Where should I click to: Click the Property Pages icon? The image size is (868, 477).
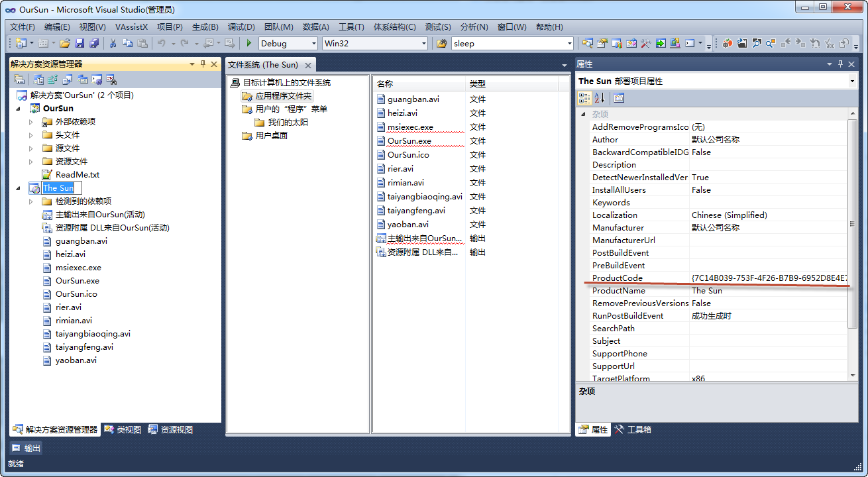(x=618, y=98)
